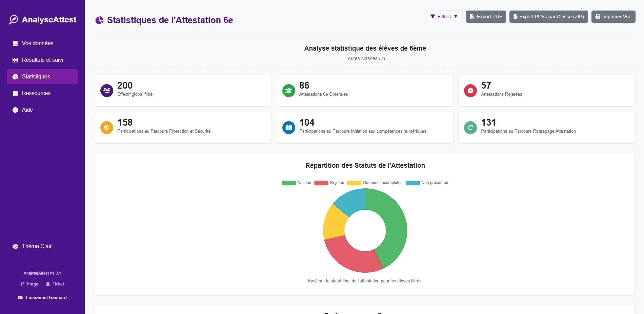Click the purple group icon beside Effectif global
Screen dimensions: 644x314
(x=107, y=91)
